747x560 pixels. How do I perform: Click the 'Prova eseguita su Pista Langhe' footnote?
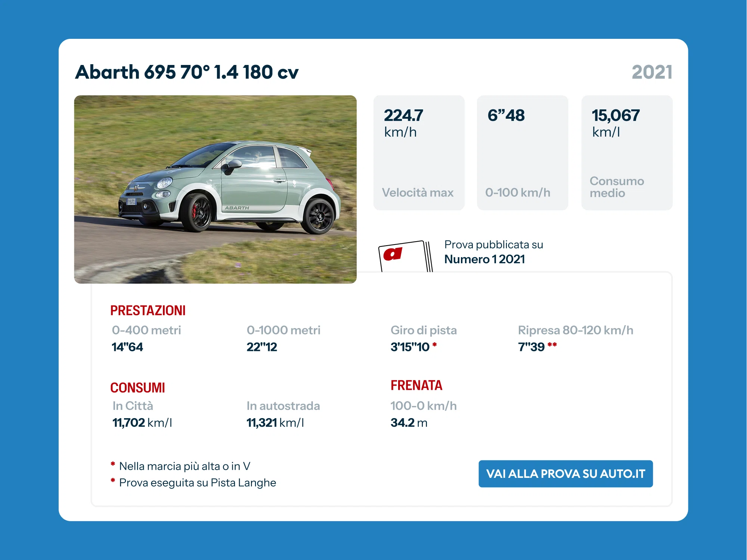[x=197, y=483]
